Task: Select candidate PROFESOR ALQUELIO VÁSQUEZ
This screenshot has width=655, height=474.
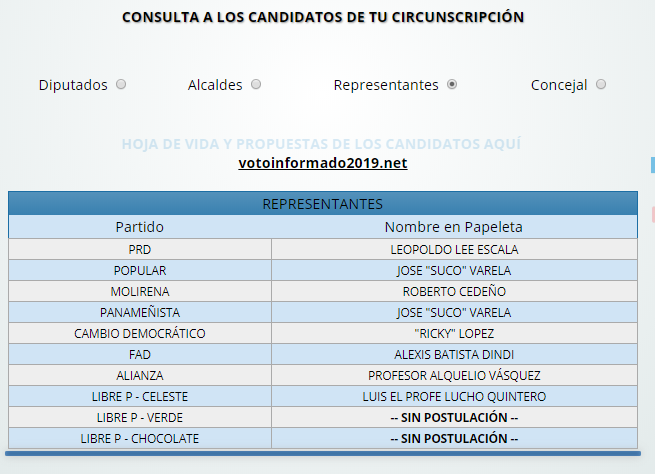Action: [454, 375]
